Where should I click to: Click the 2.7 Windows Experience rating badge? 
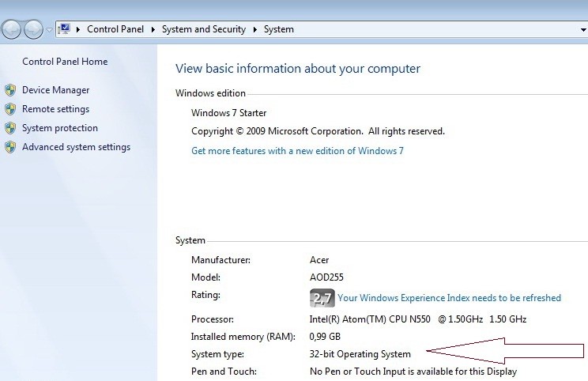click(x=322, y=298)
